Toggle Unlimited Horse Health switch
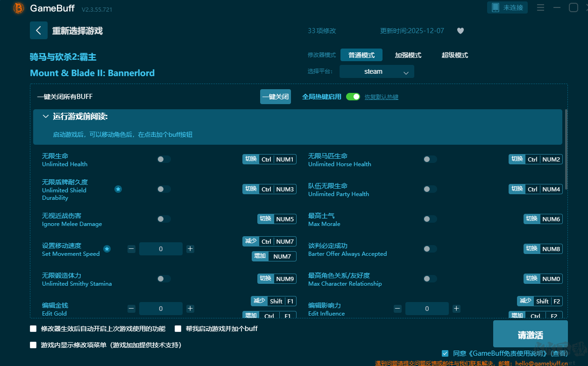This screenshot has width=588, height=366. [x=430, y=159]
